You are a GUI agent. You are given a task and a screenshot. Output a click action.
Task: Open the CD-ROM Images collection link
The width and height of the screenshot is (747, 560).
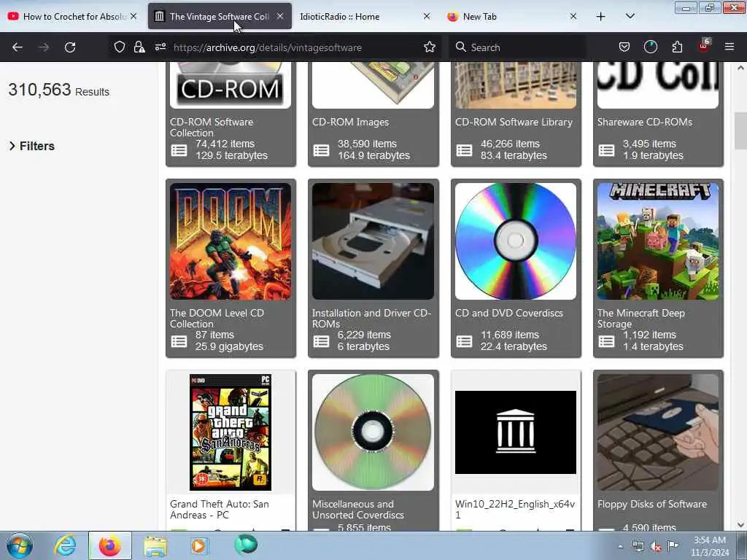click(x=350, y=122)
